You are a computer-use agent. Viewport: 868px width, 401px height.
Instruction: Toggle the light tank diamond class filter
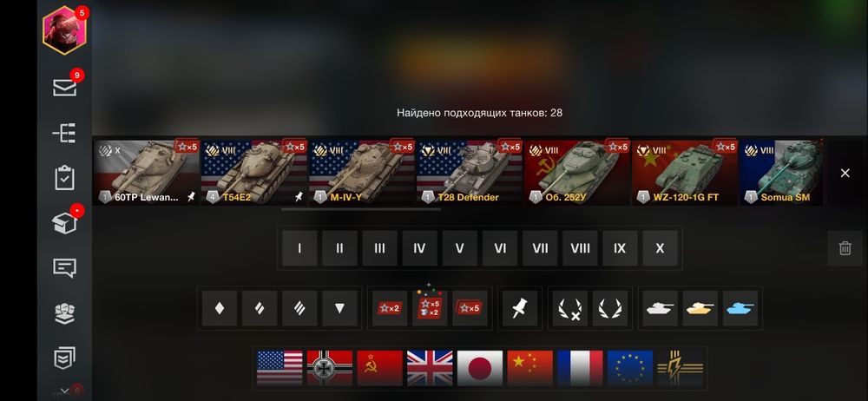220,308
